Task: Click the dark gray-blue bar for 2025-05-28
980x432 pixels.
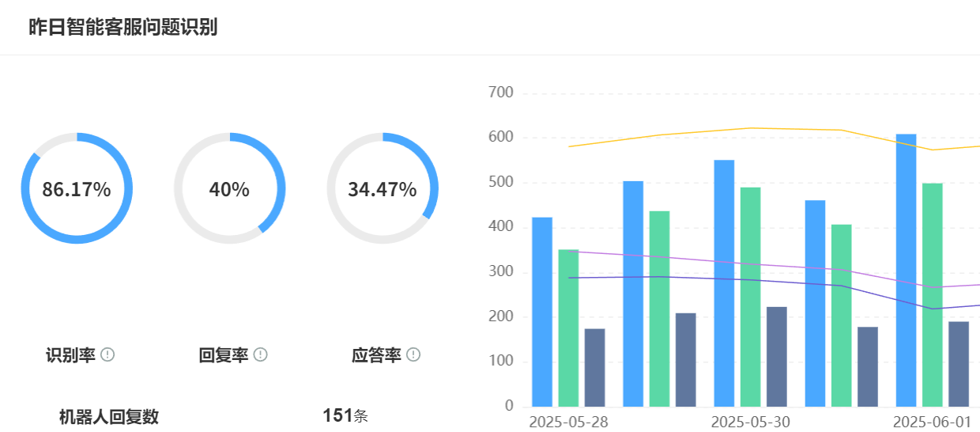Action: point(594,368)
